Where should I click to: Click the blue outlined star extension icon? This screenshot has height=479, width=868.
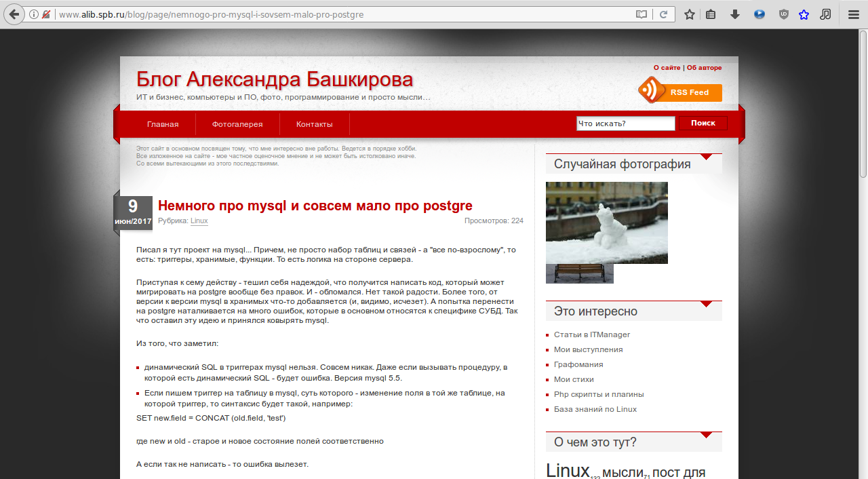[804, 14]
